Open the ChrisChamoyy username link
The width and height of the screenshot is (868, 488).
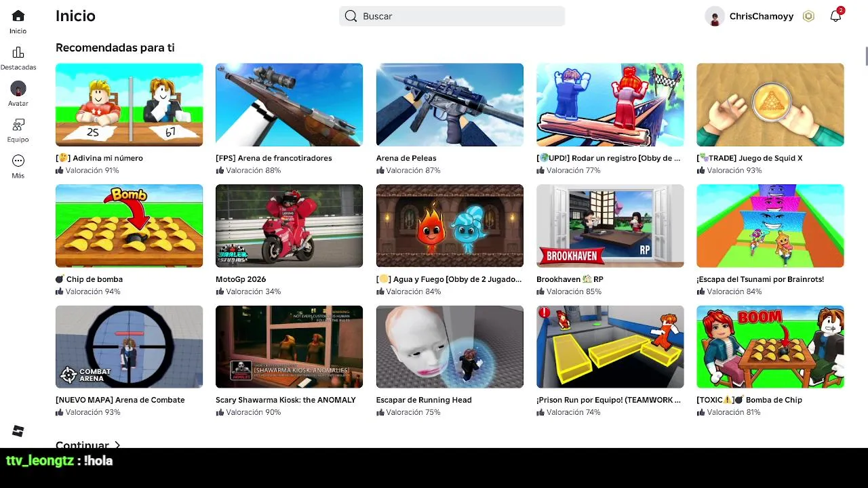(762, 16)
